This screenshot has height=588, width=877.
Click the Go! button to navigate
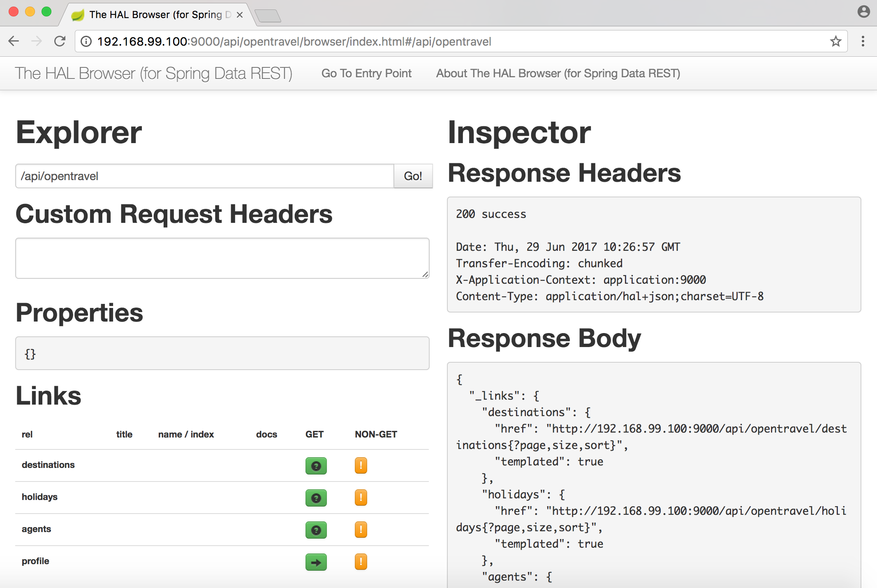pos(412,175)
